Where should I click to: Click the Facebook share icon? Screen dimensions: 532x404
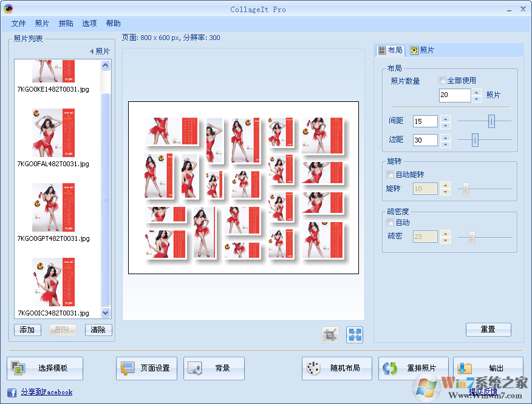coord(12,392)
